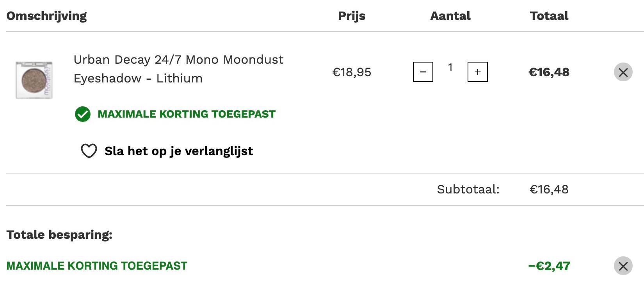Viewport: 644px width, 297px height.
Task: Open the Urban Decay 24/7 Mono Moondust title
Action: 178,69
